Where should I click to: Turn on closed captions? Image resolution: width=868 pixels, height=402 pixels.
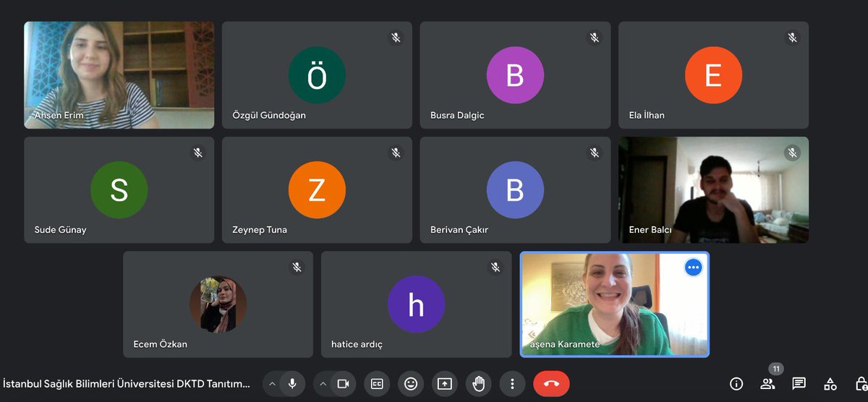(377, 383)
